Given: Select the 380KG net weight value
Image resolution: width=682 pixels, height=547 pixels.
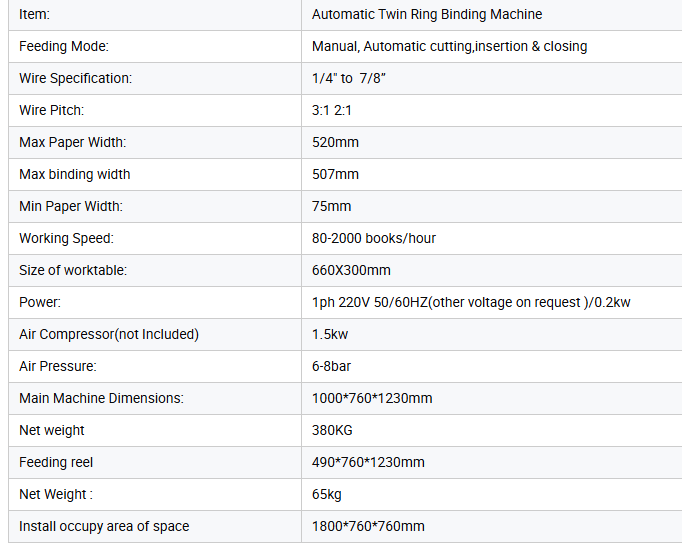Looking at the screenshot, I should pyautogui.click(x=332, y=430).
